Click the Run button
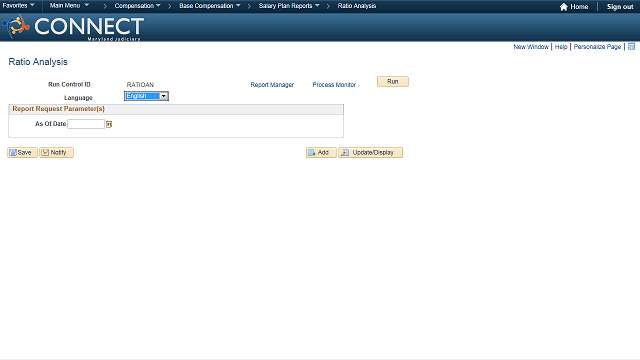640x360 pixels. click(x=393, y=82)
